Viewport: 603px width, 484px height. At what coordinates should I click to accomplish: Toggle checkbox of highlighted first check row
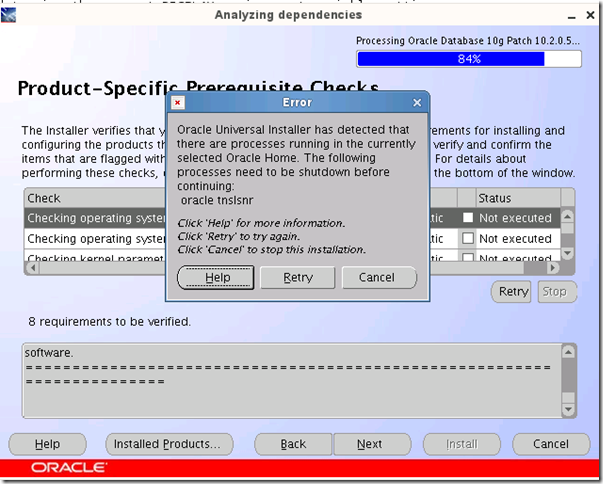pos(468,218)
